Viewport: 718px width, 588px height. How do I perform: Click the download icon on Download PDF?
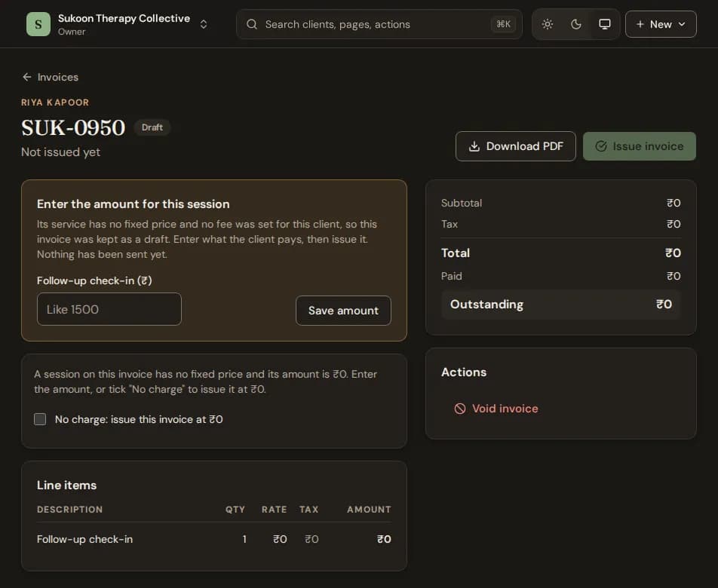[474, 146]
